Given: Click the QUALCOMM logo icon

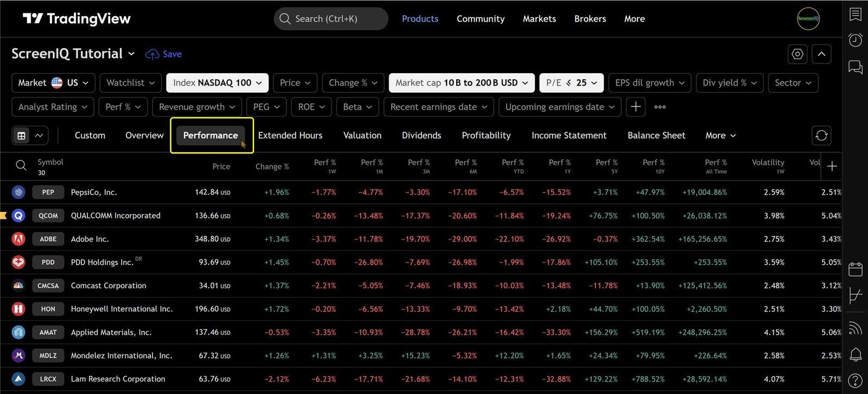Looking at the screenshot, I should point(18,215).
